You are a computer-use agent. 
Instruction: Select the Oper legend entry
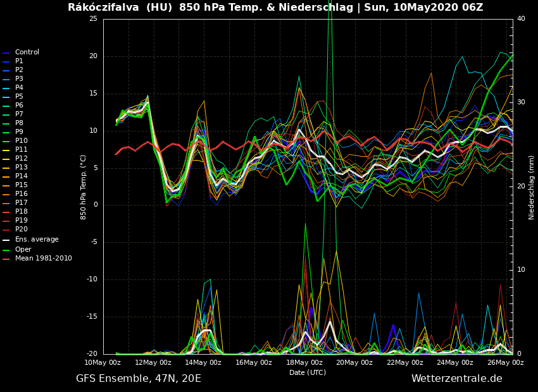click(23, 250)
